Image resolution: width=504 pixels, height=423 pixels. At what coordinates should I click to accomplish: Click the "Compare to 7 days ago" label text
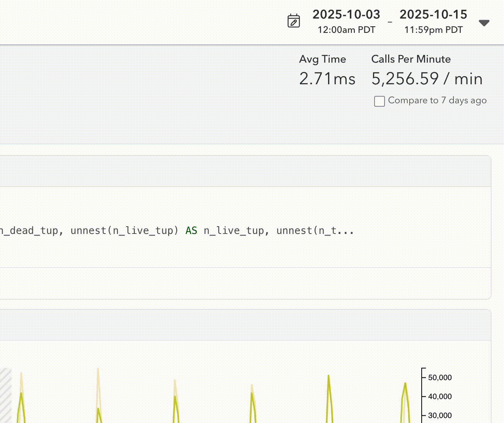pyautogui.click(x=437, y=101)
